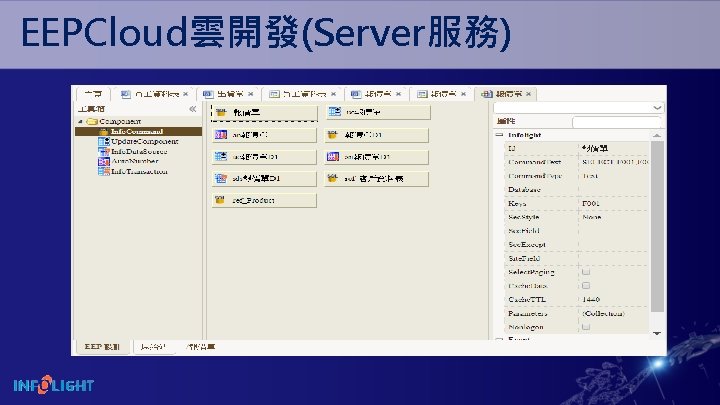Collapse the Infolight property group
Image resolution: width=720 pixels, height=405 pixels.
(x=500, y=135)
